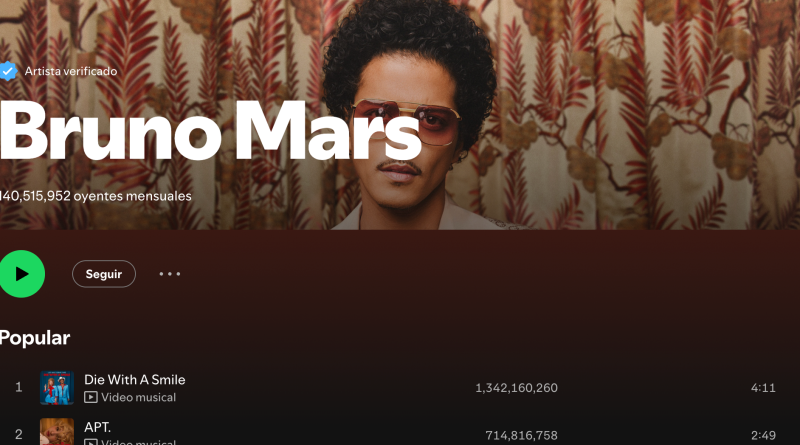
Task: Click the blue verified artist badge
Action: coord(8,71)
